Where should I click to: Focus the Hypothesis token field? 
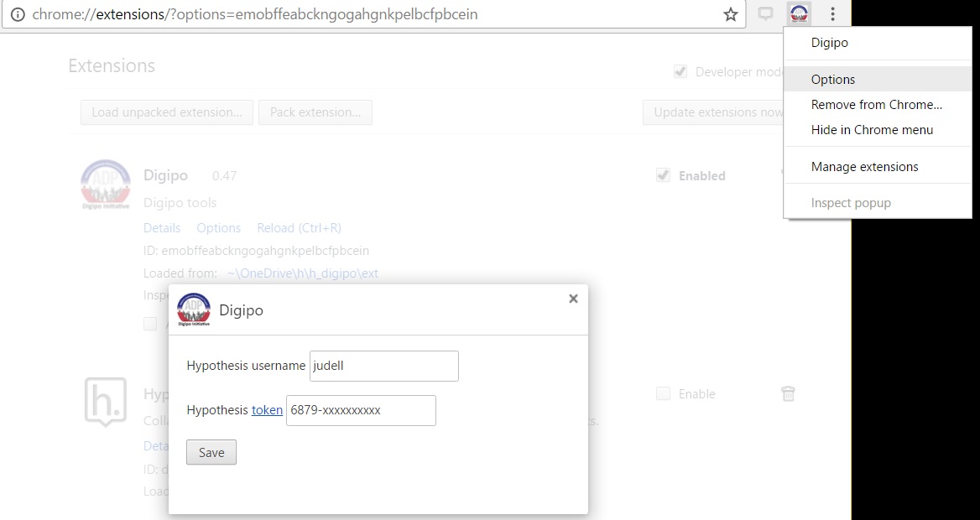click(362, 411)
